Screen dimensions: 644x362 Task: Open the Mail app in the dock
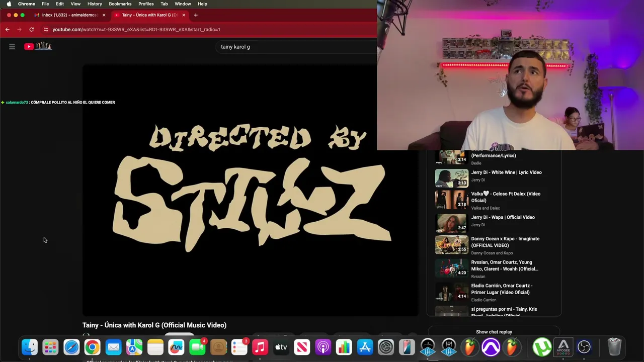pos(113,347)
